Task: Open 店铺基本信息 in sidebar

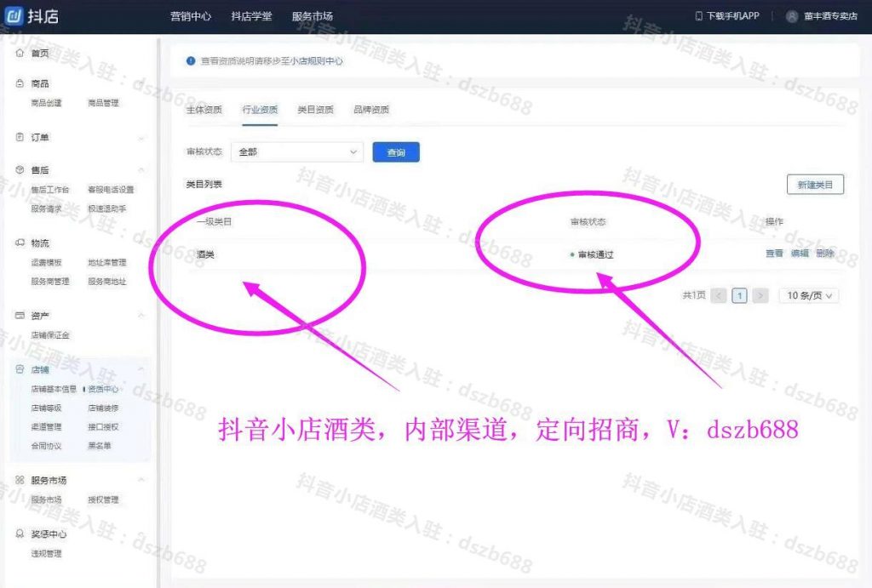Action: 54,389
